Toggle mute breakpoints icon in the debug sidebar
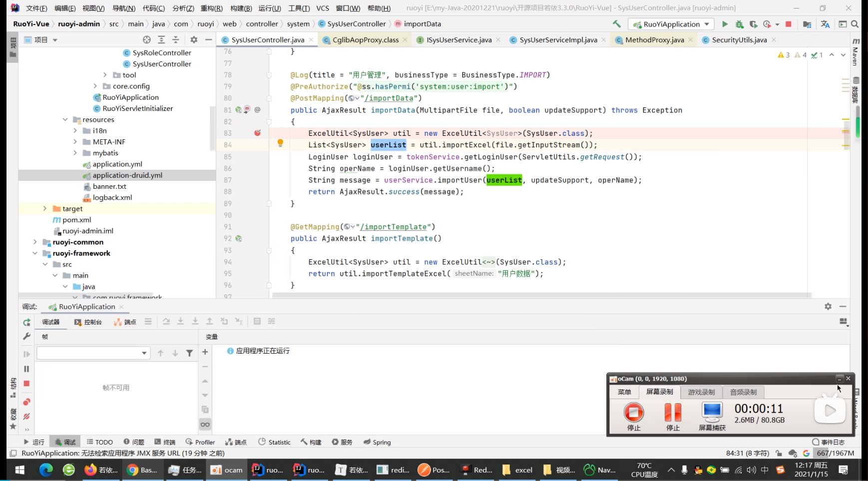 tap(27, 416)
